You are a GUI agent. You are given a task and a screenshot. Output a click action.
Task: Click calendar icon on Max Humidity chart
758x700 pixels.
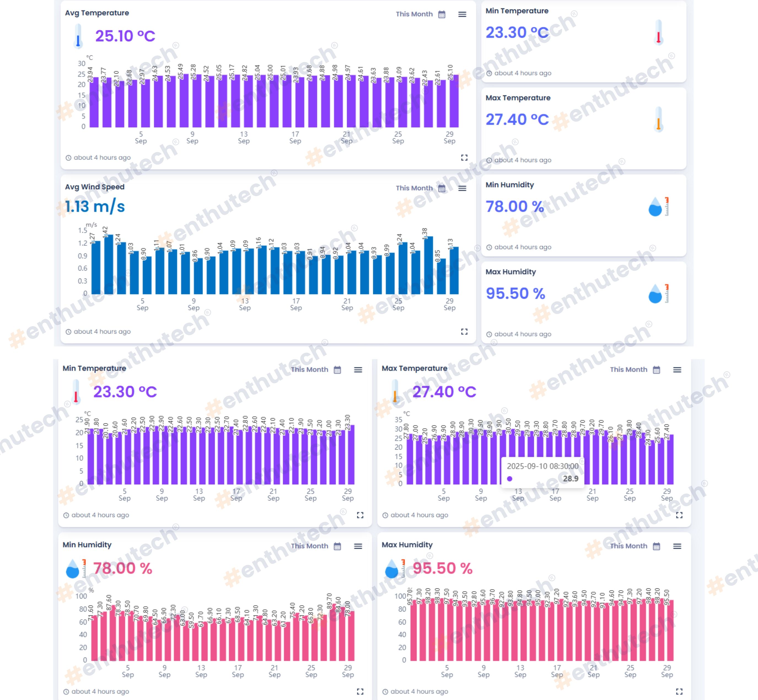click(657, 546)
